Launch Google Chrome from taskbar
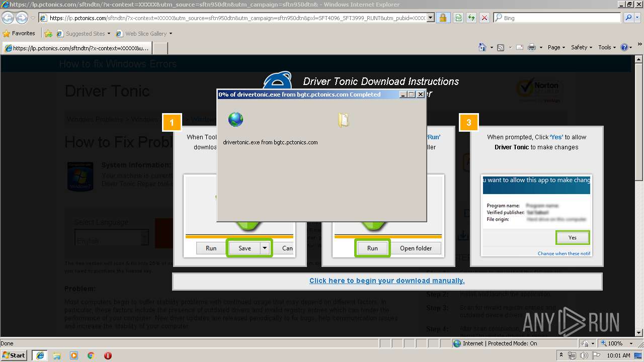Screen dimensions: 644x362 click(x=91, y=355)
